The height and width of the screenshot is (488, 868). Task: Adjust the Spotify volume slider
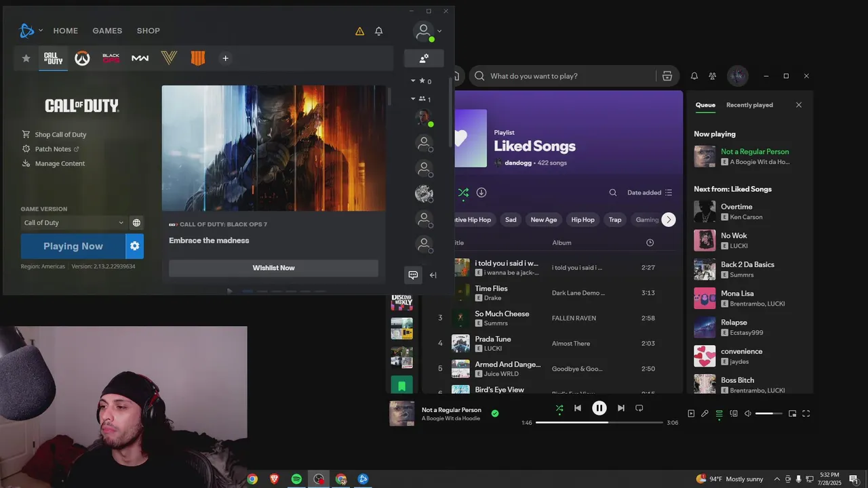pos(769,413)
